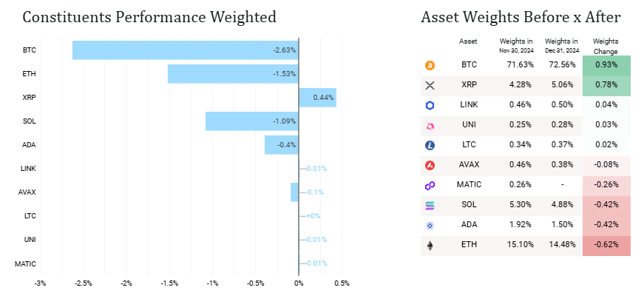Image resolution: width=644 pixels, height=299 pixels.
Task: Click the XRP positive bar
Action: pos(317,97)
